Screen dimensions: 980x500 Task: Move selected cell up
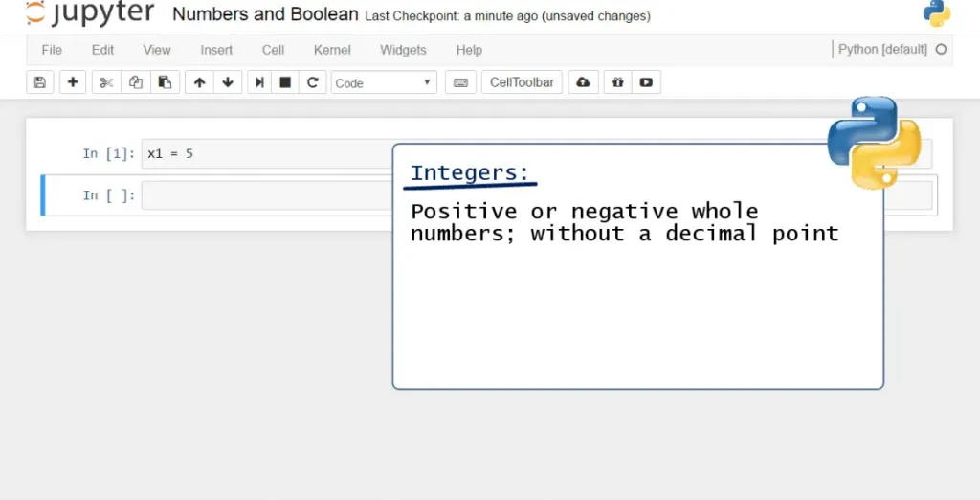[199, 82]
